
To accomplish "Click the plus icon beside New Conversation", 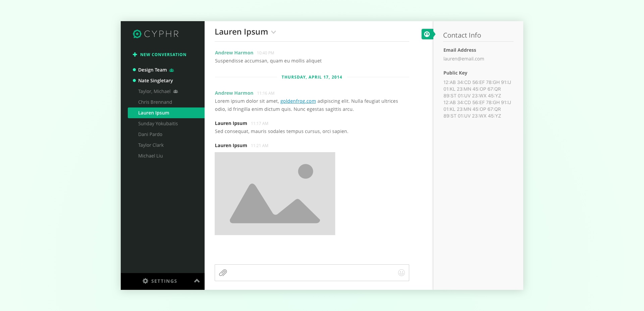I will [135, 54].
